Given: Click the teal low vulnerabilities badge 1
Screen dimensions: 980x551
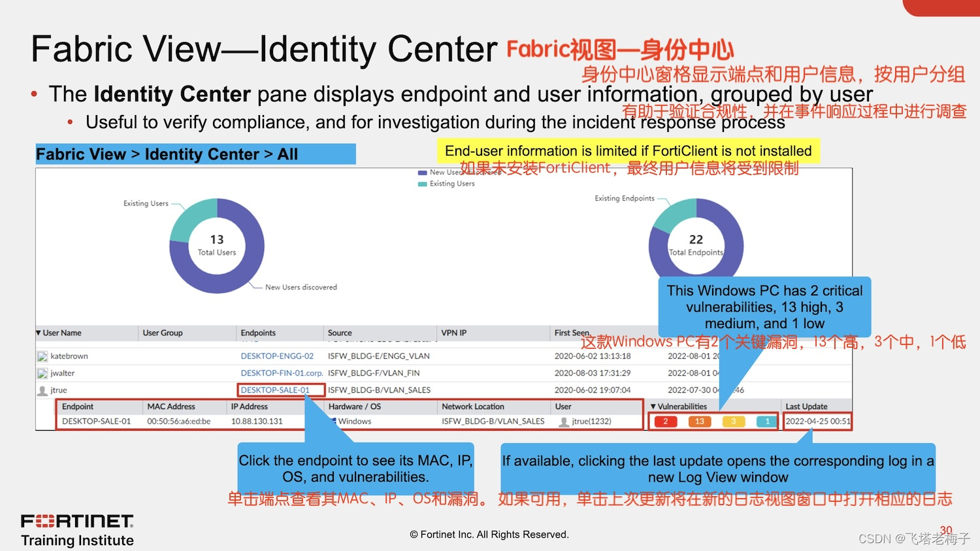Looking at the screenshot, I should pos(768,422).
